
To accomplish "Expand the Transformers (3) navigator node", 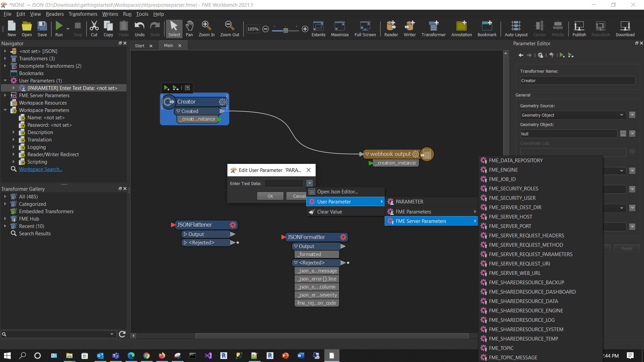I will coord(5,58).
